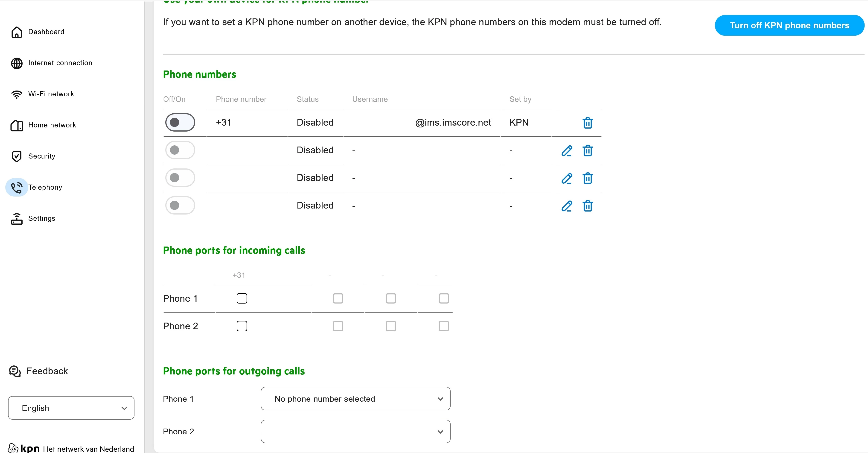This screenshot has height=453, width=868.
Task: Click the pencil edit icon in the second row
Action: pyautogui.click(x=566, y=150)
